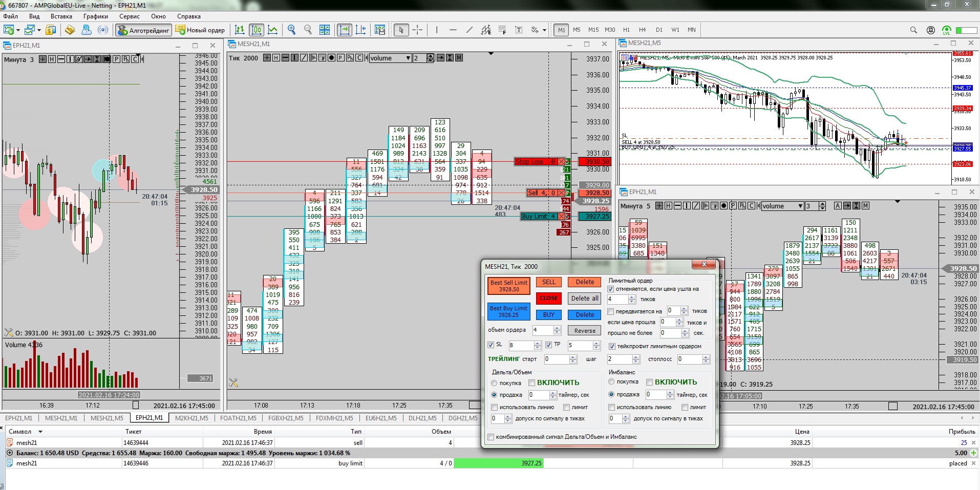Click the 'объем ордера' spinner arrows
Screen dimensions: 980x490
(557, 330)
